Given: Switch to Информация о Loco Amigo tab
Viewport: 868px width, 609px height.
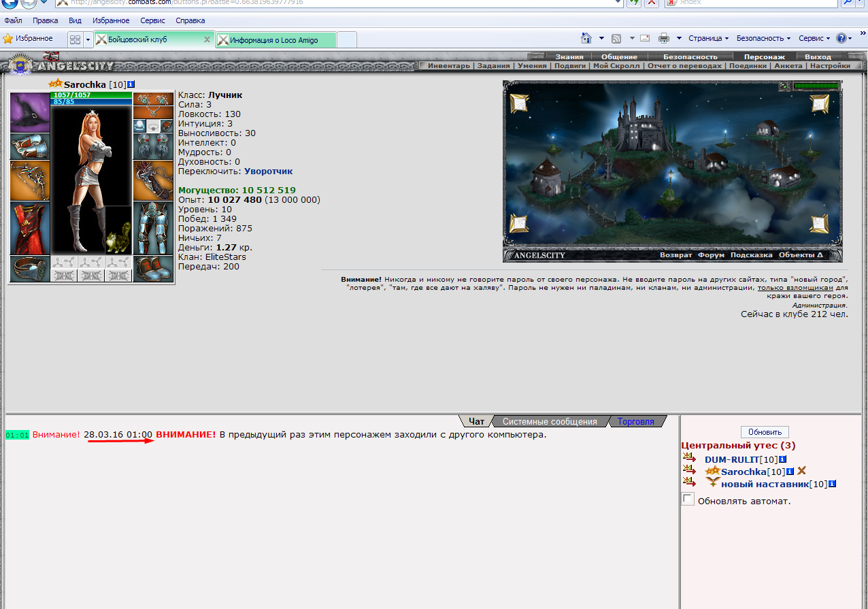Looking at the screenshot, I should (276, 40).
